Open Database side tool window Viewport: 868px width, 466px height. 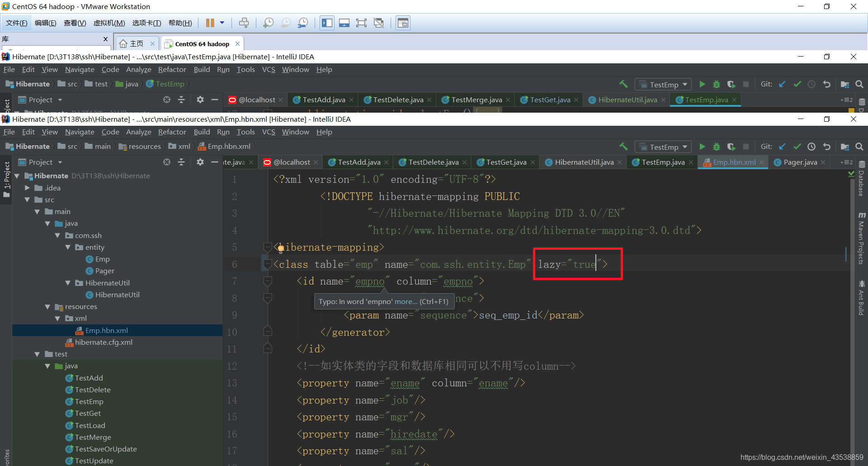pyautogui.click(x=861, y=179)
